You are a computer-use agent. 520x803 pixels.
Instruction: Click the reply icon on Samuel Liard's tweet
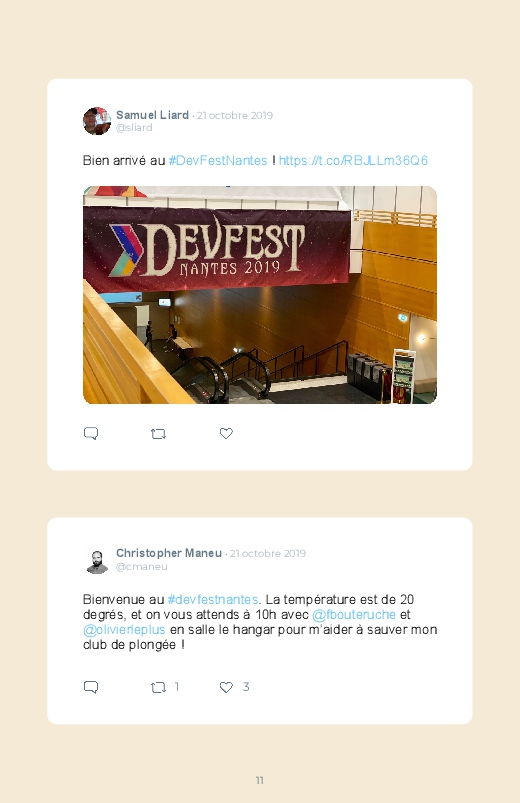click(x=91, y=433)
